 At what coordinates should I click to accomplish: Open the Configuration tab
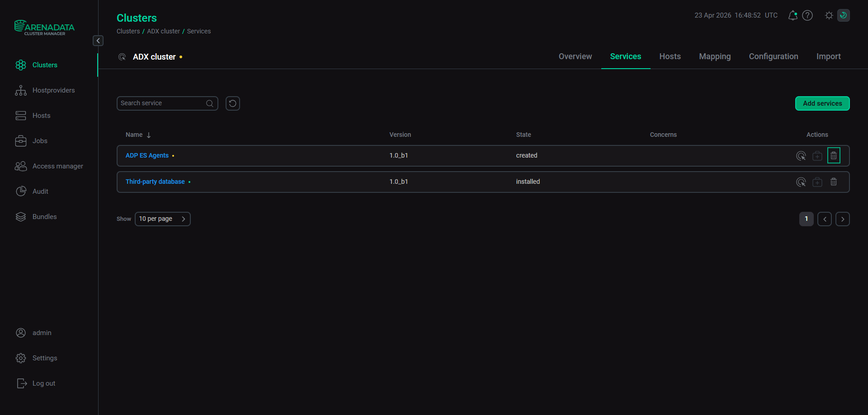pyautogui.click(x=774, y=56)
